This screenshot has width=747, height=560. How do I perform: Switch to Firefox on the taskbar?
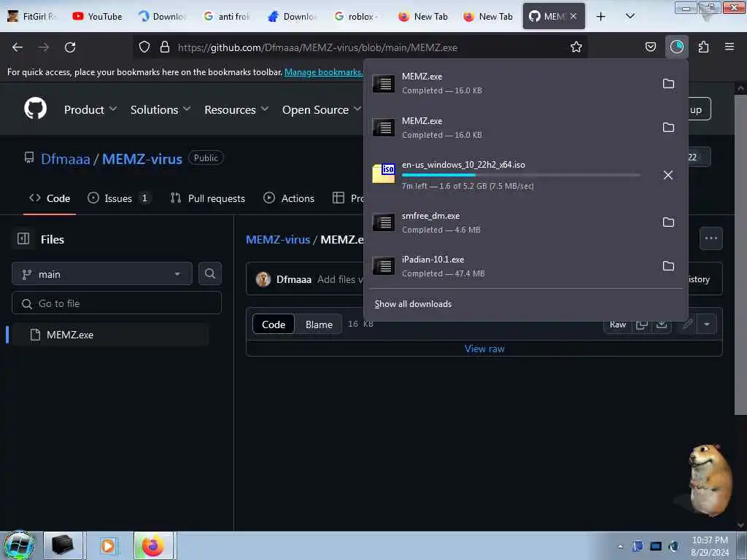coord(153,545)
